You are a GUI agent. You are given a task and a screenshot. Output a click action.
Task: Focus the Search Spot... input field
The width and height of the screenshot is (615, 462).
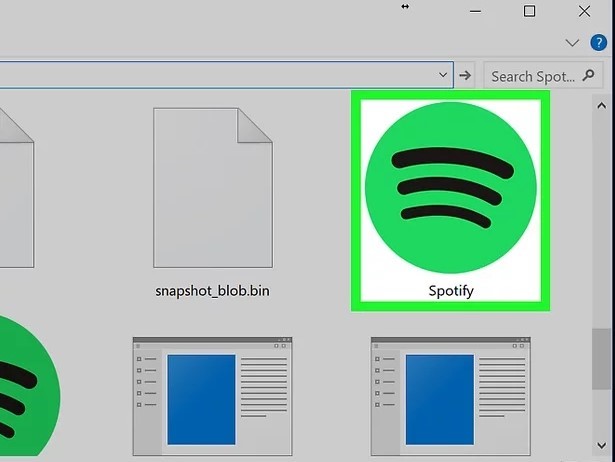[543, 75]
